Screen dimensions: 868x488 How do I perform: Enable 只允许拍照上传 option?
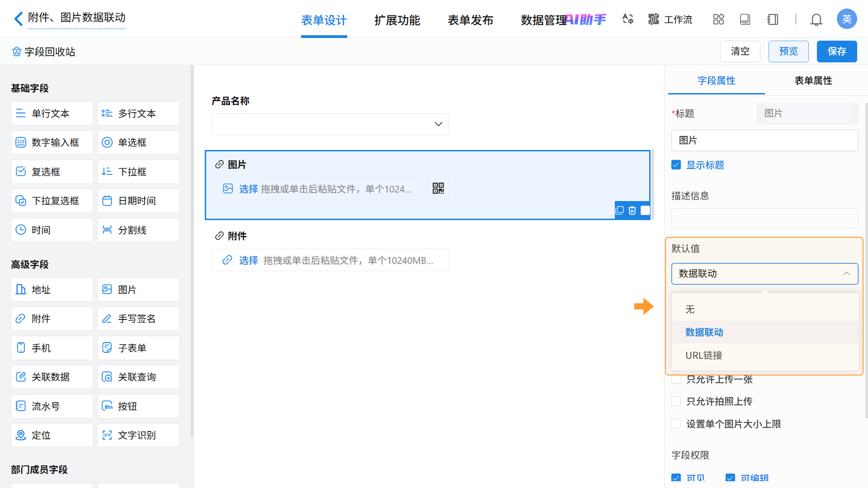pos(676,401)
